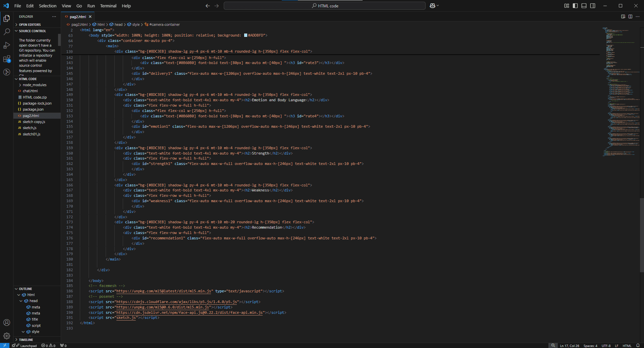Open the File menu

[18, 6]
